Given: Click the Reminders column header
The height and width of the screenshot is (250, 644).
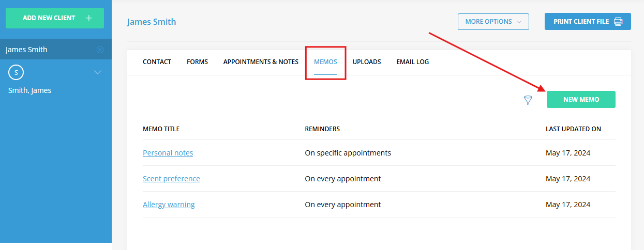Looking at the screenshot, I should (322, 129).
